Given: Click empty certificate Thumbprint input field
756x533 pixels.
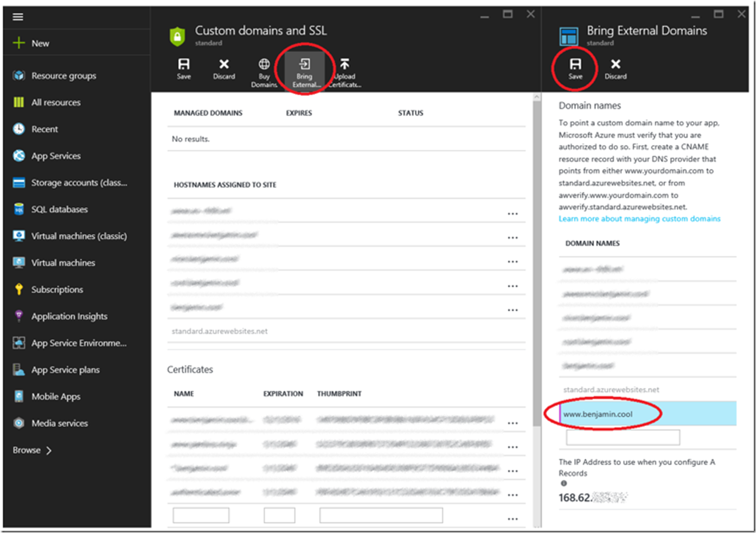Looking at the screenshot, I should (381, 515).
